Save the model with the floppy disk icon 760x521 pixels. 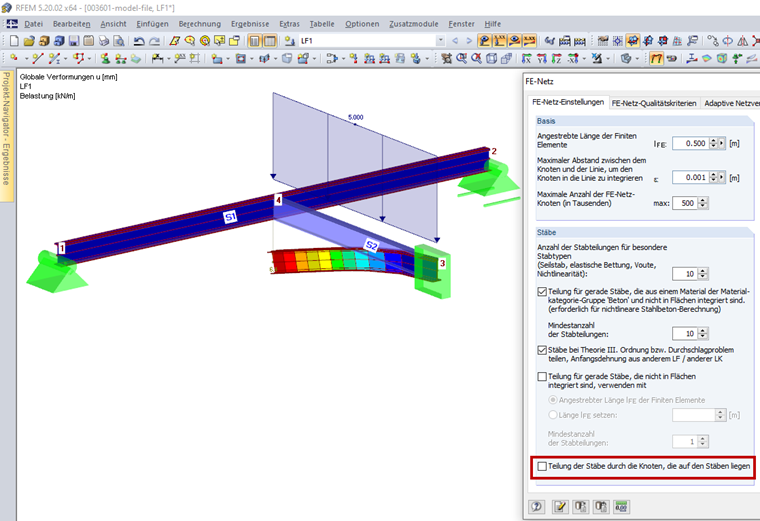pyautogui.click(x=74, y=41)
